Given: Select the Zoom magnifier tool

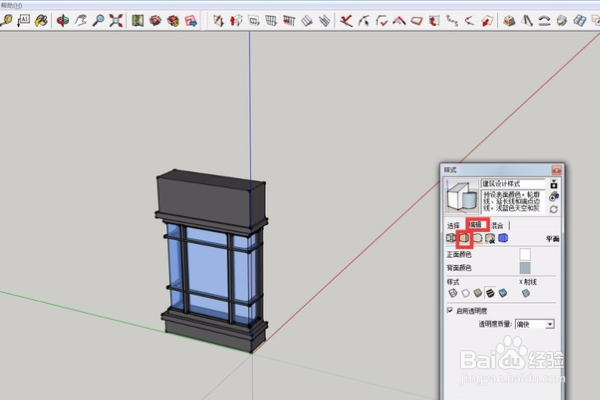Looking at the screenshot, I should pyautogui.click(x=98, y=20).
